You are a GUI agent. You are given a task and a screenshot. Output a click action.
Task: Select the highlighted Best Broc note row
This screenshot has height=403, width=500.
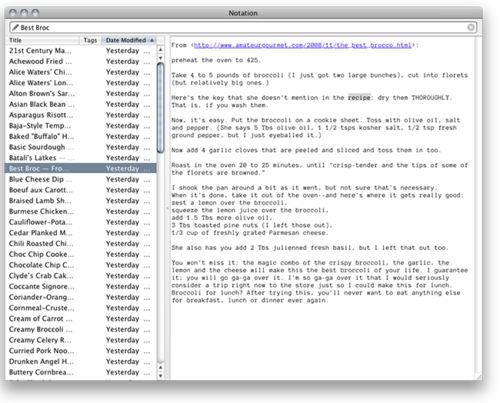(x=81, y=168)
